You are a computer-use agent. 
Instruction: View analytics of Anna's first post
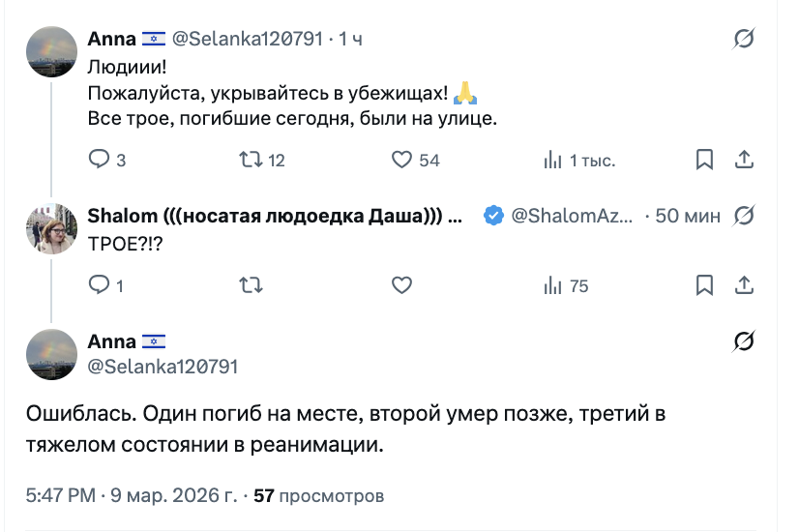tap(553, 160)
